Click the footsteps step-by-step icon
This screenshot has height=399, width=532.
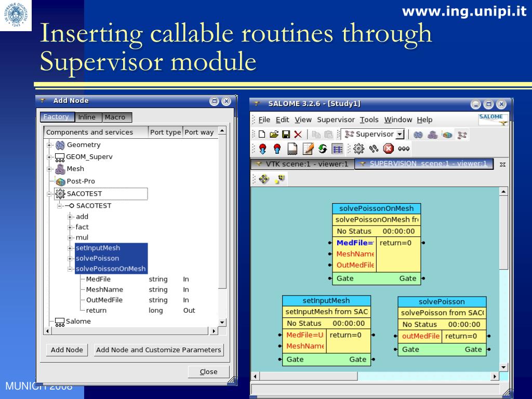374,149
